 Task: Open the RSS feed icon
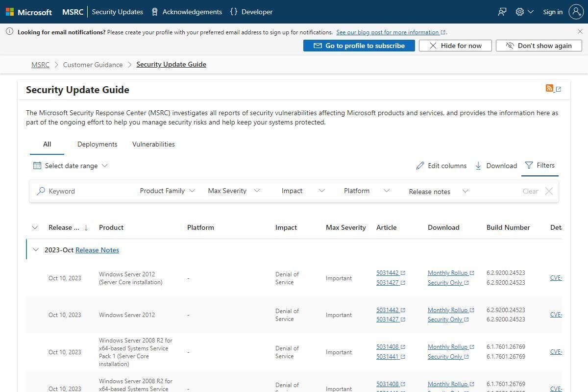point(549,88)
